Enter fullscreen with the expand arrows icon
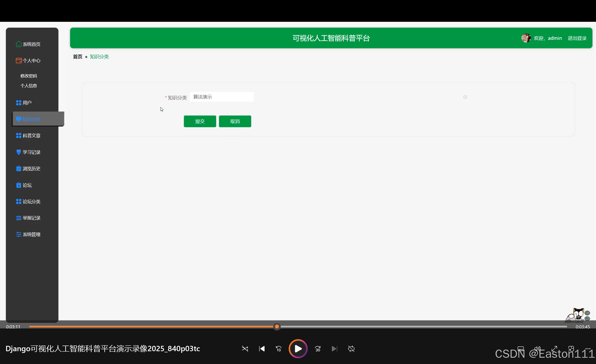596x364 pixels. coord(554,349)
